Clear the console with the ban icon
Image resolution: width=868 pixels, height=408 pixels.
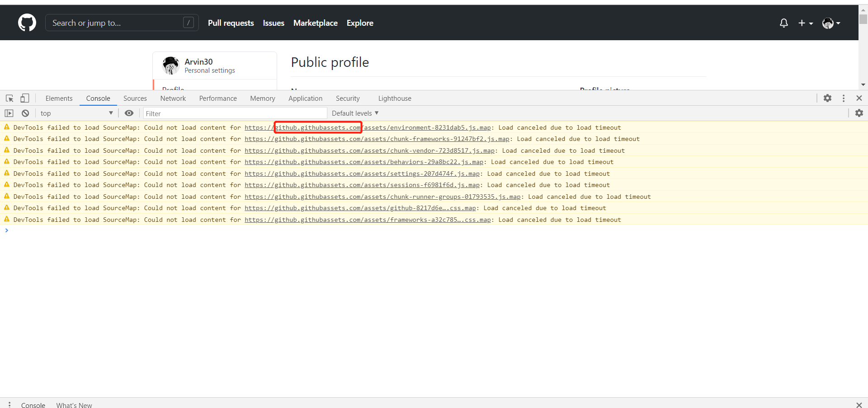[25, 113]
